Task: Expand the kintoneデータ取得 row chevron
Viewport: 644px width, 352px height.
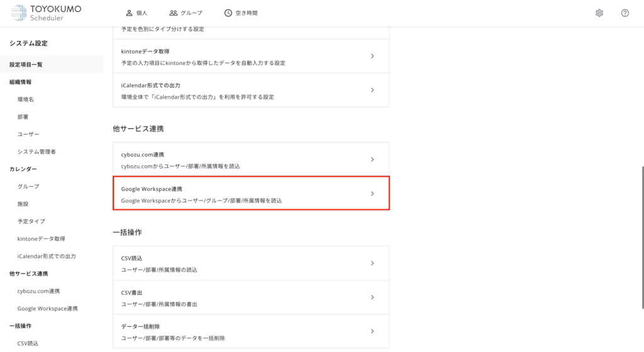Action: (x=372, y=56)
